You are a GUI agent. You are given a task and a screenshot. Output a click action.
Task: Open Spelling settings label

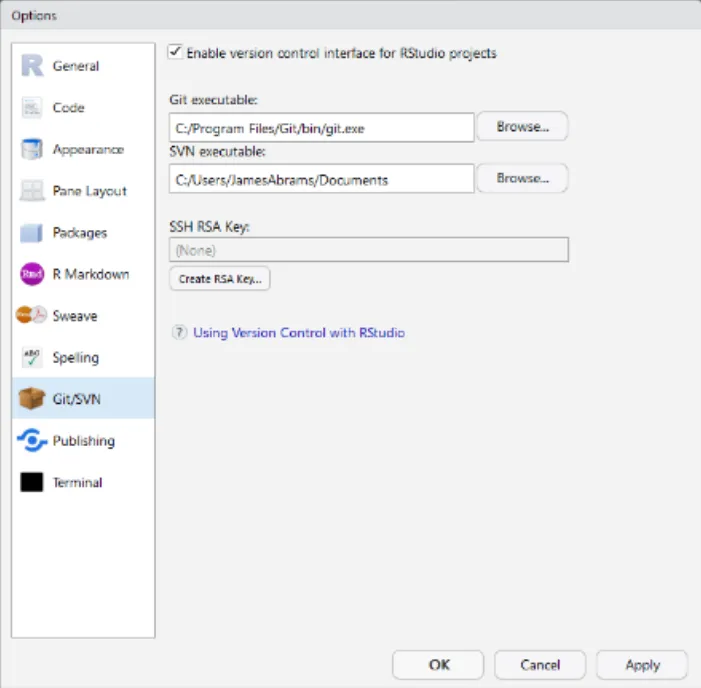coord(76,357)
